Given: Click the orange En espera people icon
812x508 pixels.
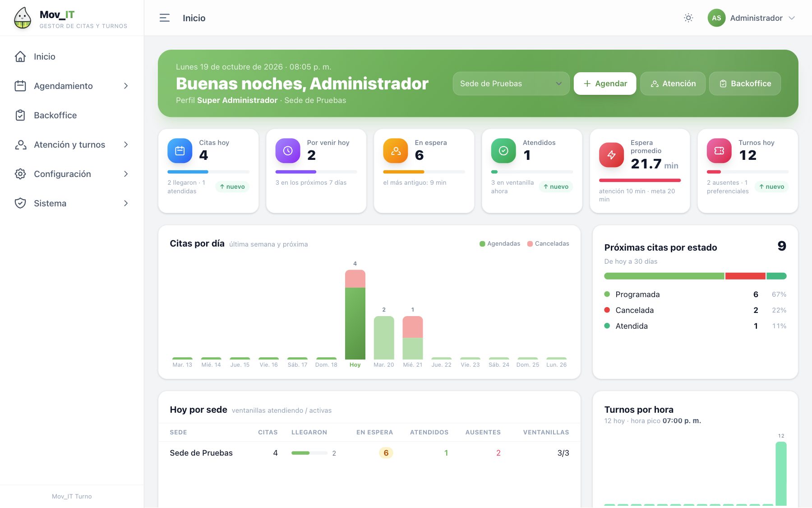Looking at the screenshot, I should [396, 151].
